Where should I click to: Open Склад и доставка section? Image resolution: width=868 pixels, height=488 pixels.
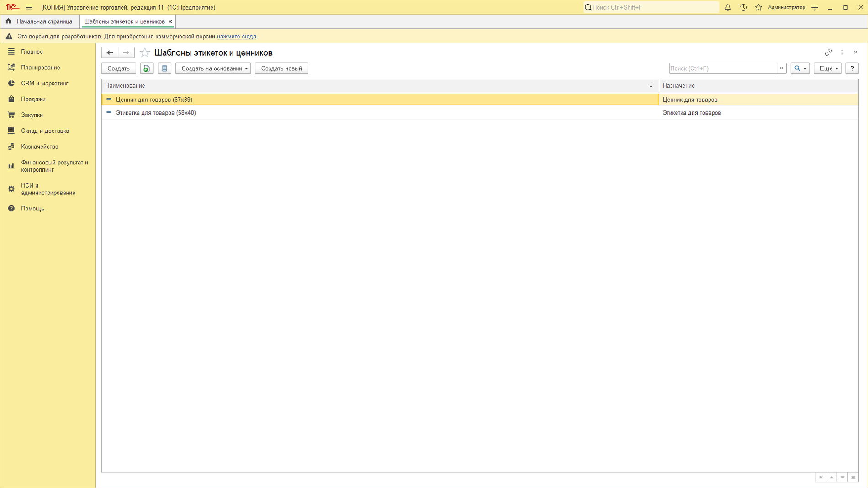(x=48, y=131)
